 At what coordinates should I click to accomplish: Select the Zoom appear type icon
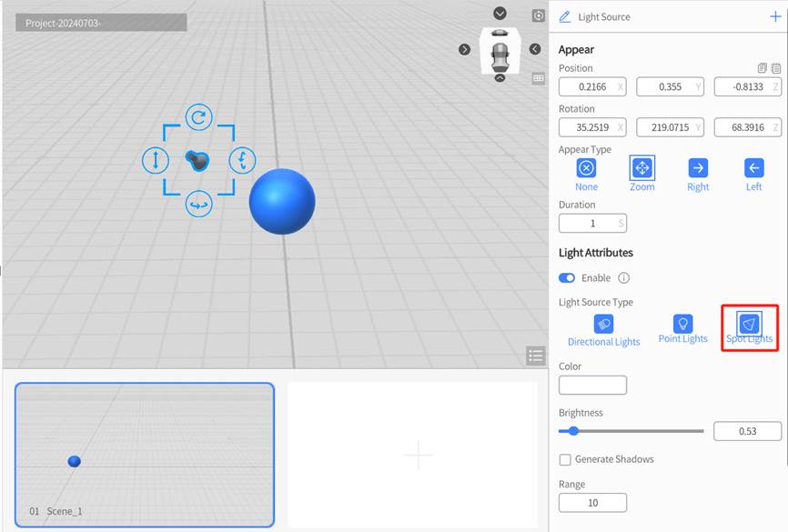(x=642, y=169)
